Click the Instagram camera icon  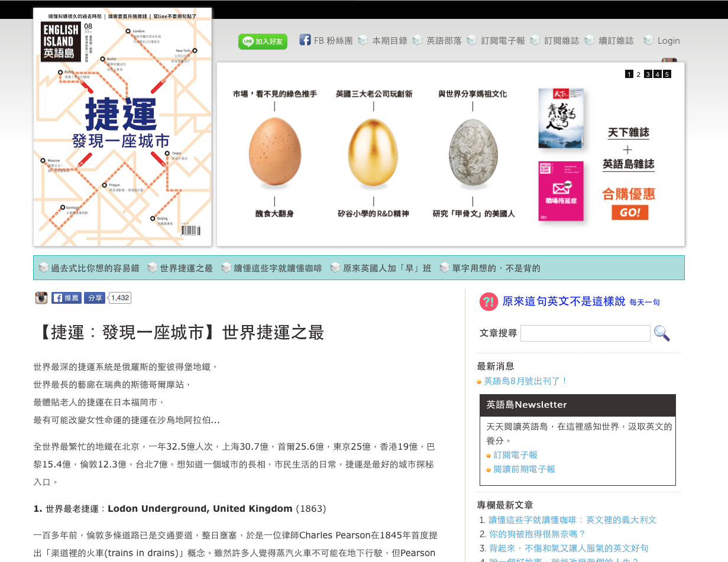click(x=41, y=298)
